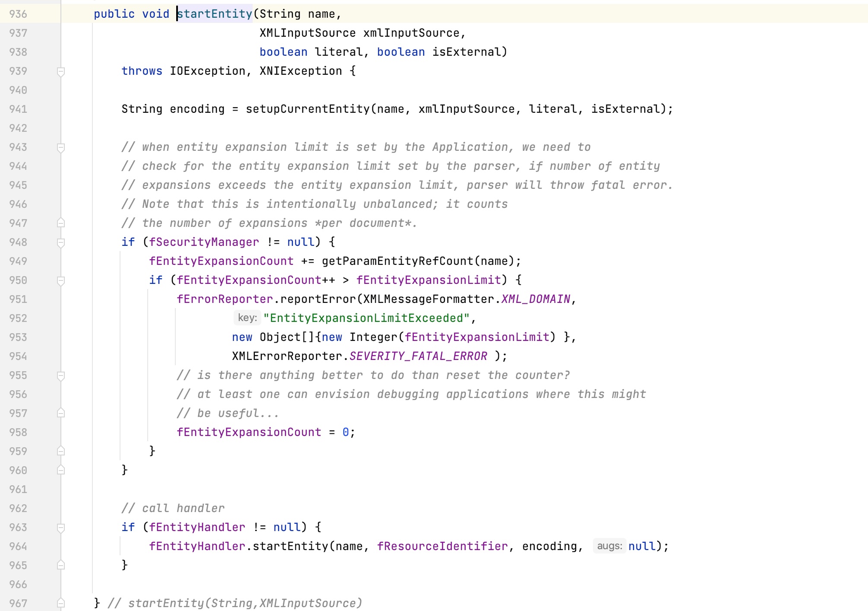
Task: Click the XML_DOMAIN constant reference
Action: coord(536,299)
